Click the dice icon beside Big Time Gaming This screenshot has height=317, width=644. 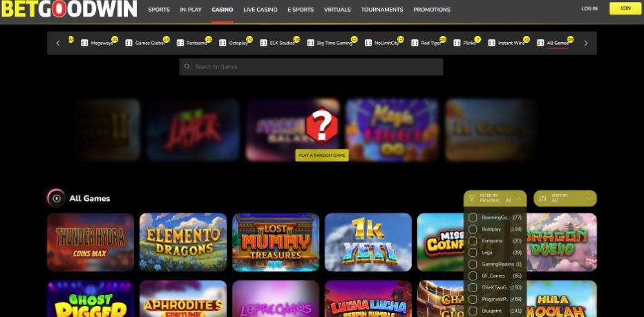pos(310,43)
